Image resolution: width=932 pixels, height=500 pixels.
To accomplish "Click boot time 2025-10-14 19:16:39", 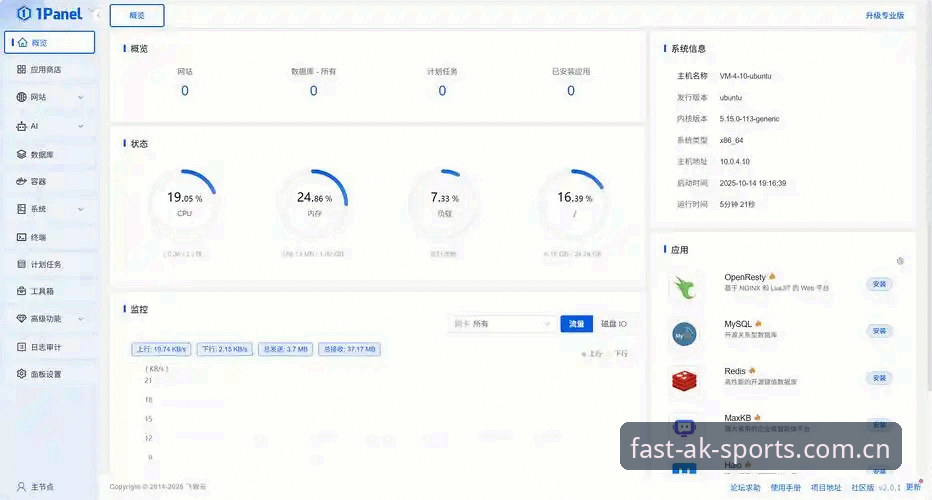I will [x=752, y=183].
